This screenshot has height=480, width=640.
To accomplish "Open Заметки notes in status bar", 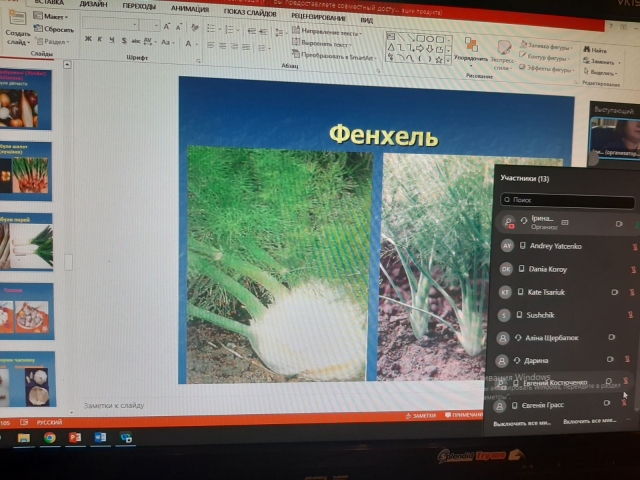I will [x=422, y=415].
